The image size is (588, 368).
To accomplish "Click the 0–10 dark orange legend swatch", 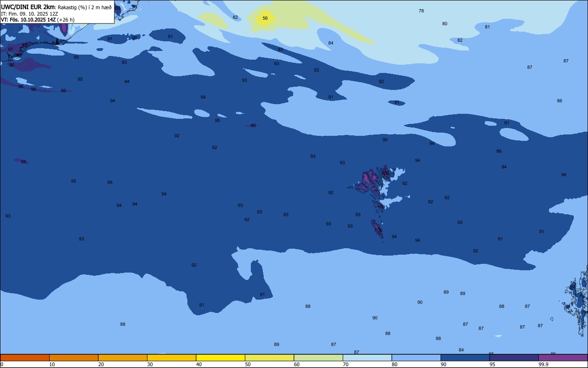I will tap(25, 357).
